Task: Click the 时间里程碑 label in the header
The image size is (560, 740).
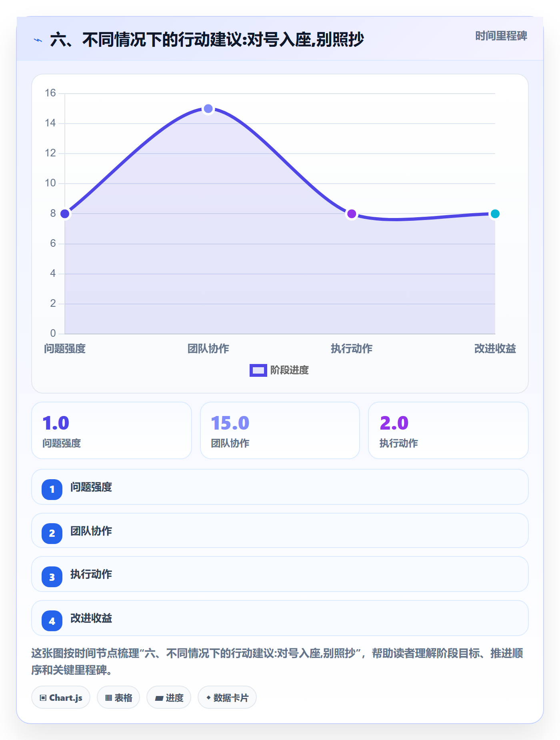Action: tap(501, 36)
